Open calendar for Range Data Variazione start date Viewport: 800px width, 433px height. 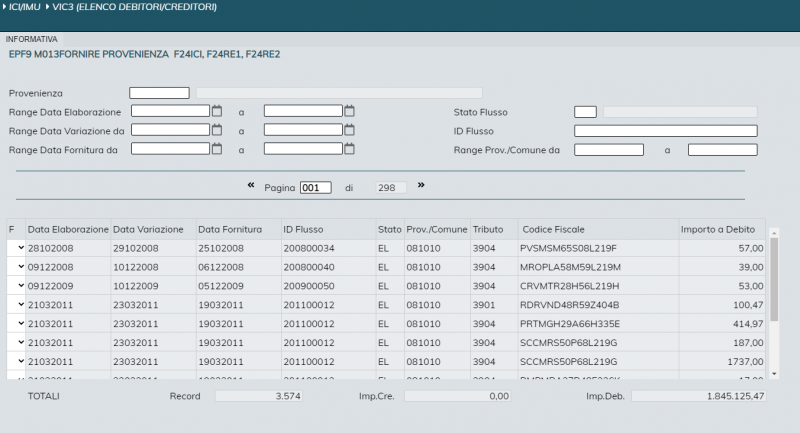tap(216, 130)
